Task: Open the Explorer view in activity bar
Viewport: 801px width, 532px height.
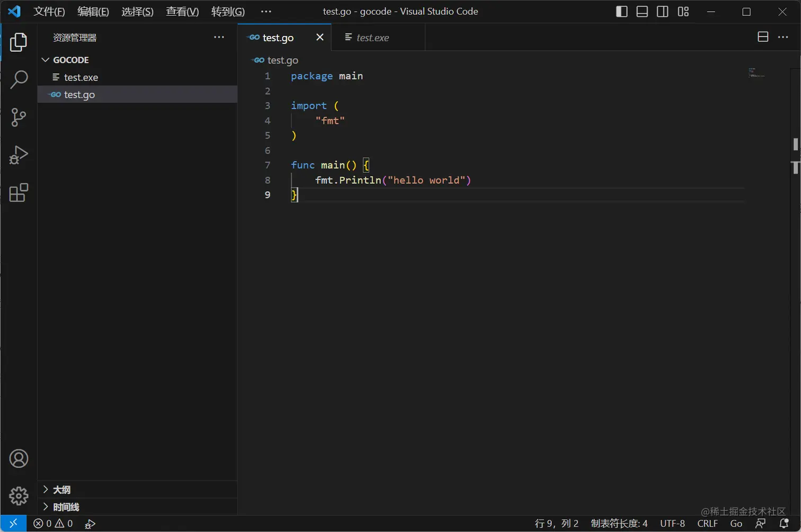Action: (x=19, y=42)
